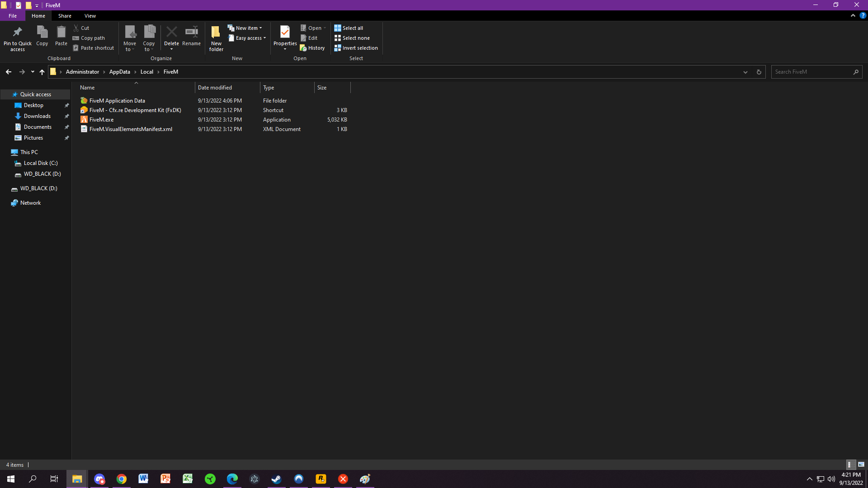Go back with the back arrow
The width and height of the screenshot is (868, 488).
[x=9, y=72]
